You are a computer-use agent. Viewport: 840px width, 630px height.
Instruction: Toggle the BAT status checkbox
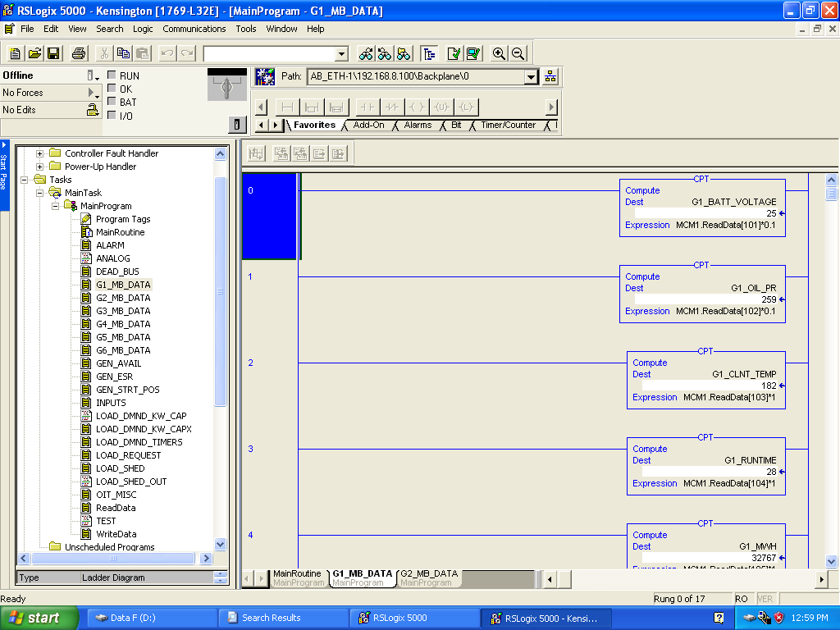click(x=112, y=101)
